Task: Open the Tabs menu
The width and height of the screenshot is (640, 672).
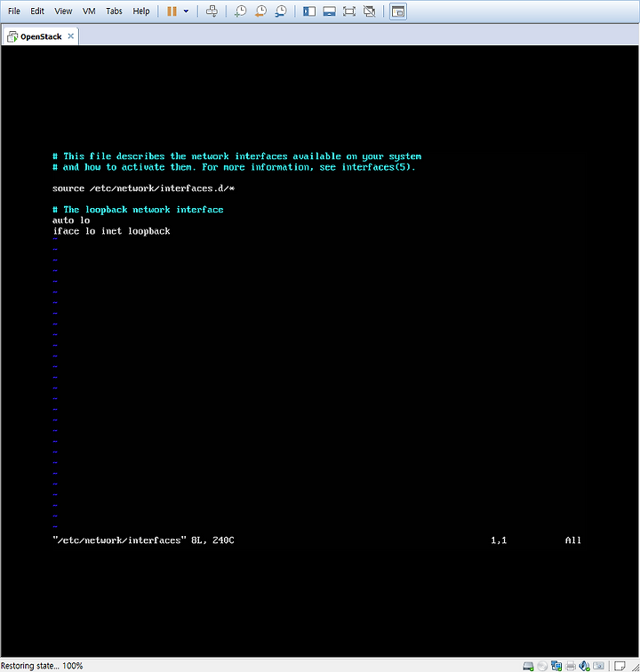Action: click(114, 12)
